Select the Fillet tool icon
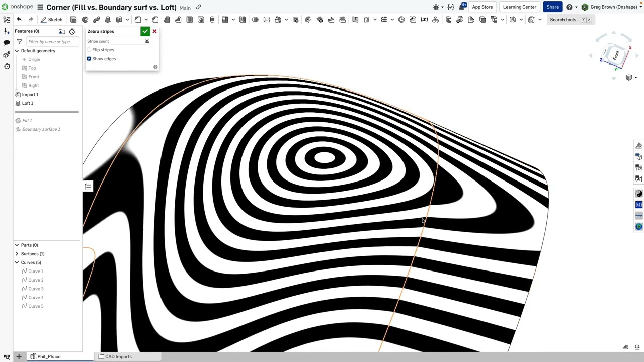644x362 pixels. coord(138,20)
